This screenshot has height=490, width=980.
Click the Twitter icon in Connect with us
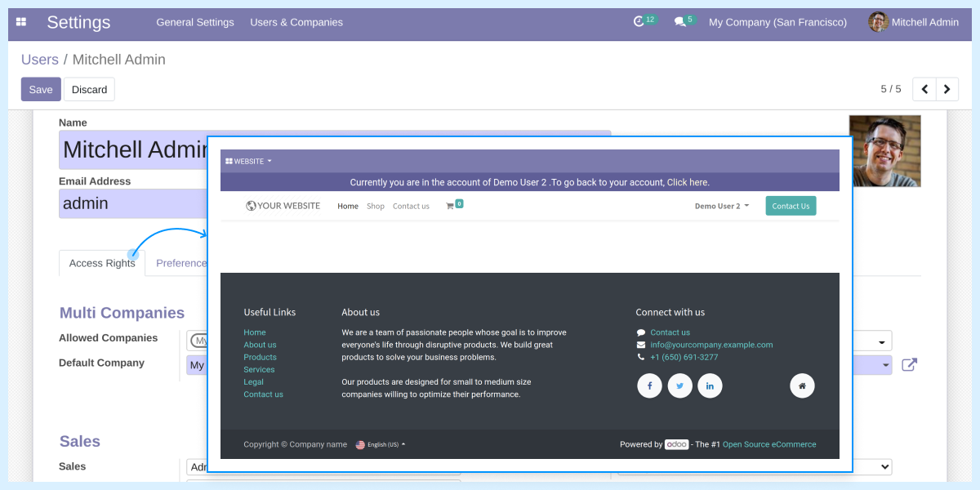pos(679,385)
